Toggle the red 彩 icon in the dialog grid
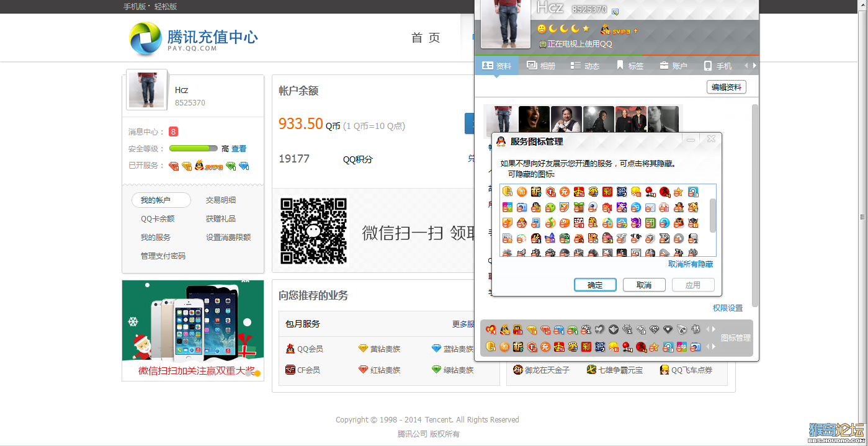This screenshot has height=446, width=868. pos(607,192)
